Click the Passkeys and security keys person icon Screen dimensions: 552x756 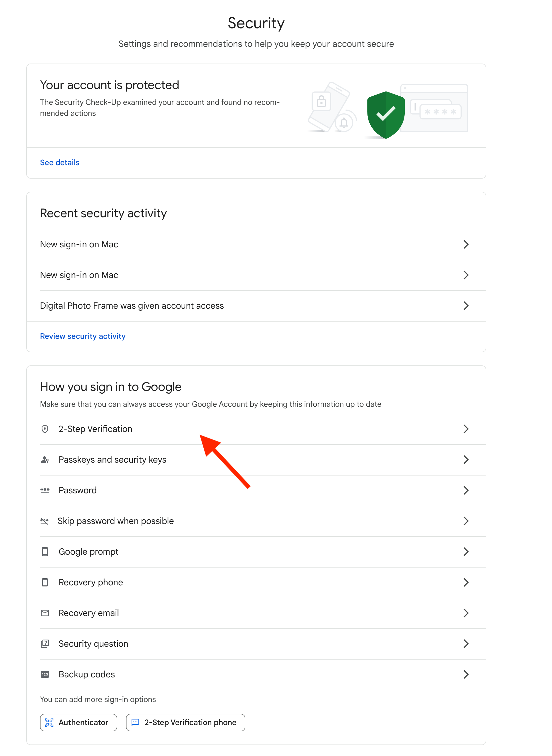(45, 460)
